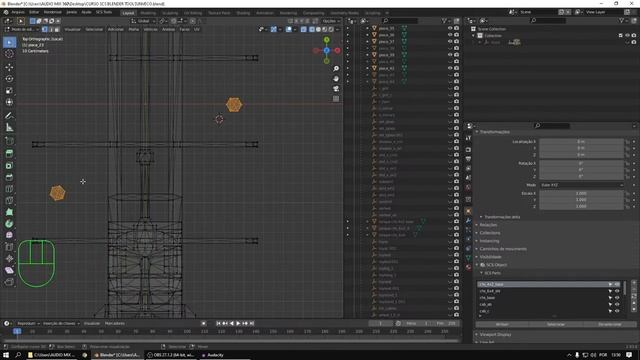640x360 pixels.
Task: Switch to the Layout workspace tab
Action: 128,13
